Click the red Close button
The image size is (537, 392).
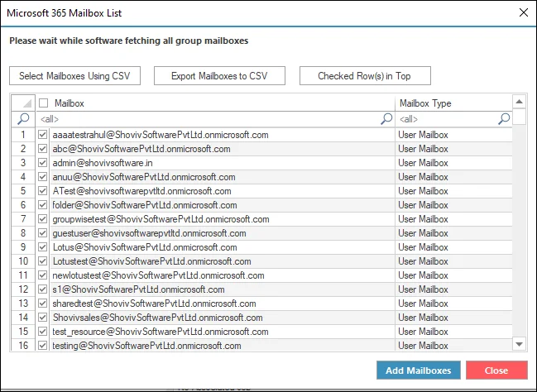pos(496,370)
